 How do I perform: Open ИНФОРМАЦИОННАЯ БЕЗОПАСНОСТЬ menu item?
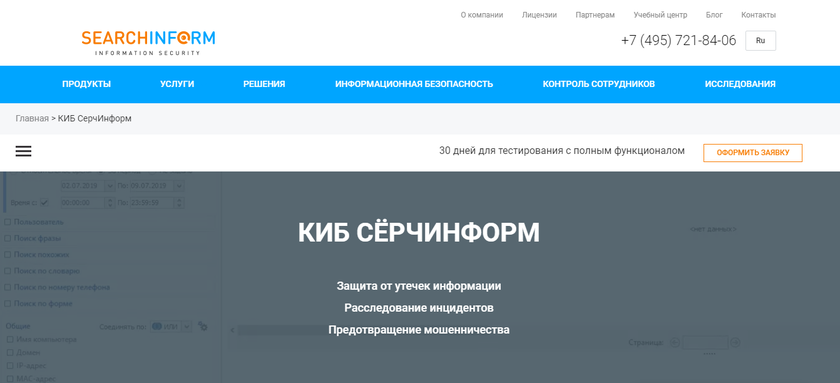coord(414,84)
